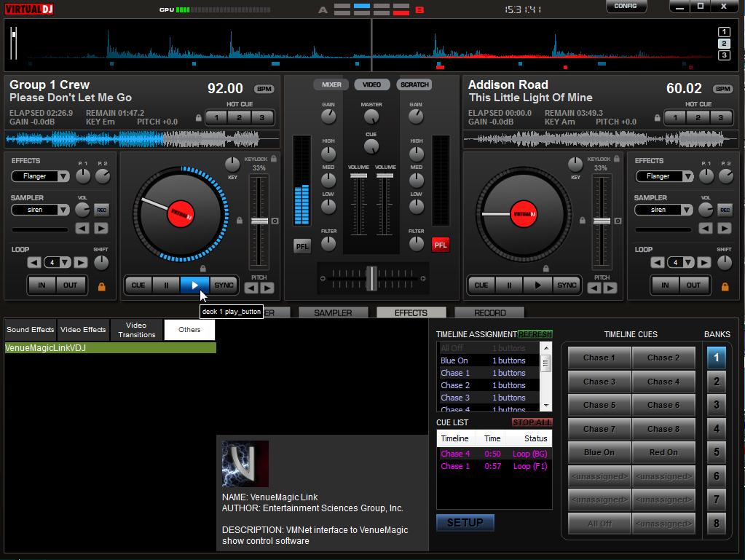This screenshot has width=745, height=560.
Task: Select VenueMagicLinkVDJ plugin in list
Action: click(x=110, y=347)
